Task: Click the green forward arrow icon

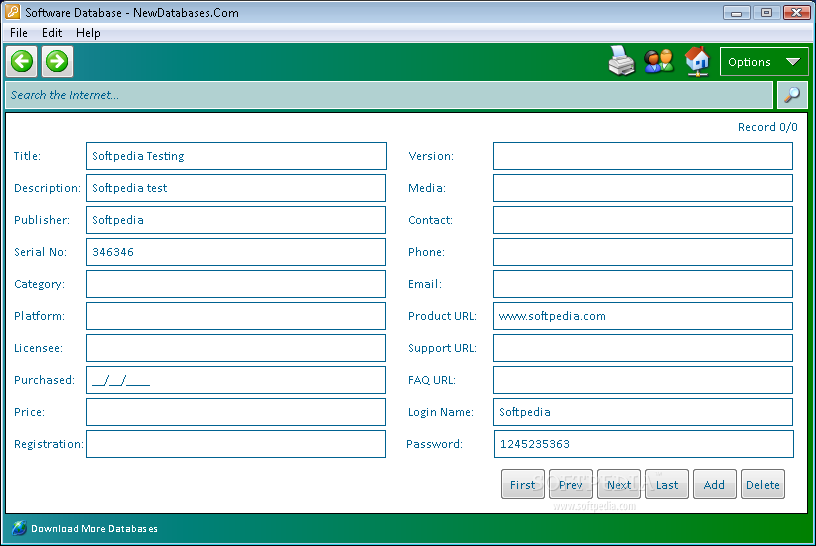Action: click(x=57, y=61)
